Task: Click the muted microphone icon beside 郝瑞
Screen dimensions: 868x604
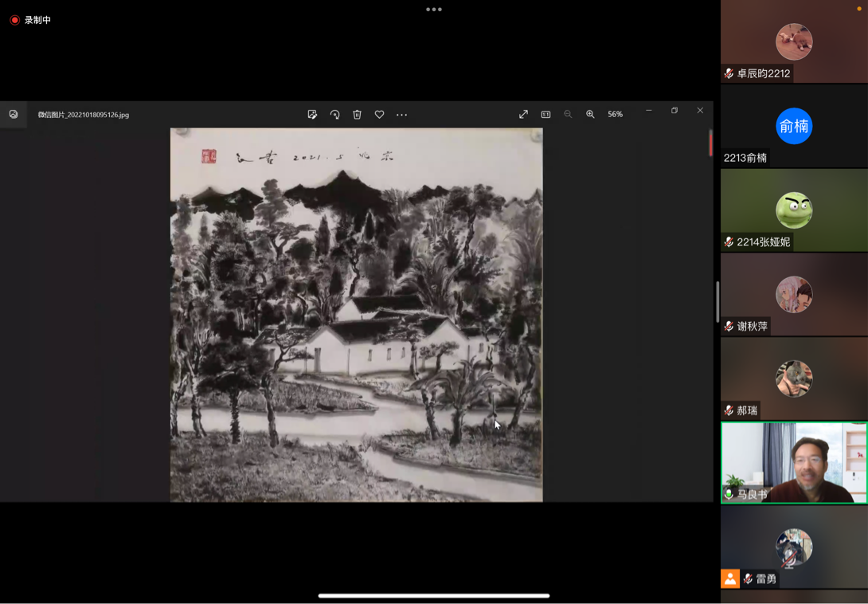Action: click(729, 410)
